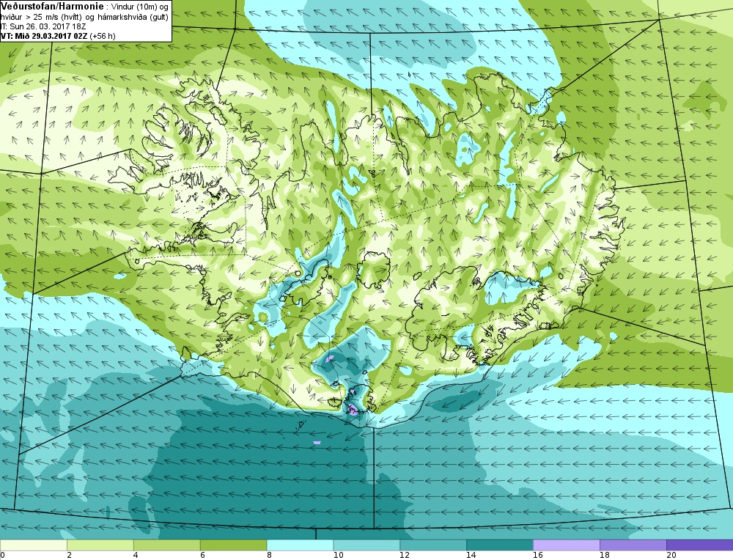Image resolution: width=733 pixels, height=560 pixels.
Task: Select the green 4–6 m/s legend swatch
Action: coord(167,545)
